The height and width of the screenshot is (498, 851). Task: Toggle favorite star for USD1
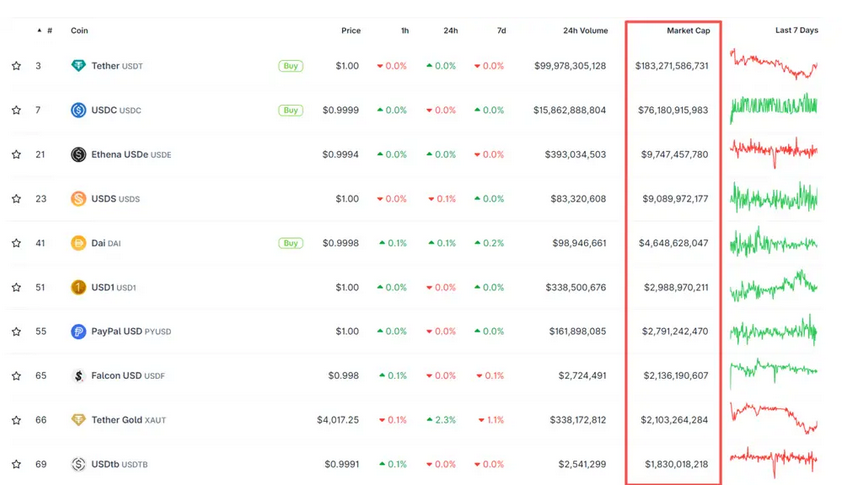pyautogui.click(x=16, y=287)
